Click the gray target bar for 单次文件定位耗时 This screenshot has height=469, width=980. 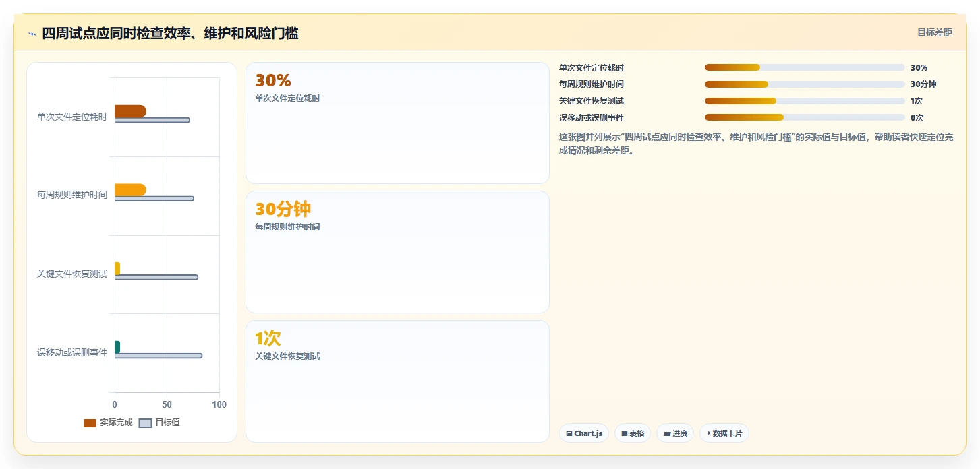152,120
